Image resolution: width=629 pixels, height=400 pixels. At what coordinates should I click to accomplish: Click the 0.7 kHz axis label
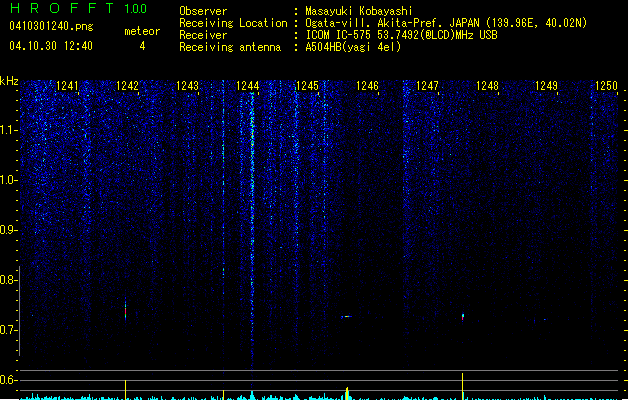pyautogui.click(x=8, y=330)
